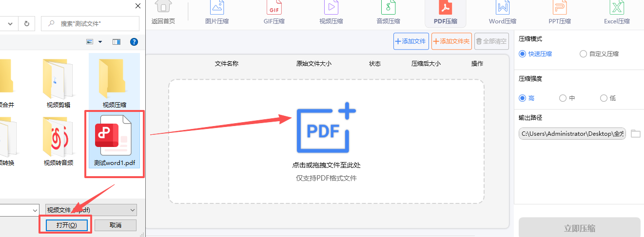
Task: Select 测试word1.pdf in file dialog
Action: [115, 141]
